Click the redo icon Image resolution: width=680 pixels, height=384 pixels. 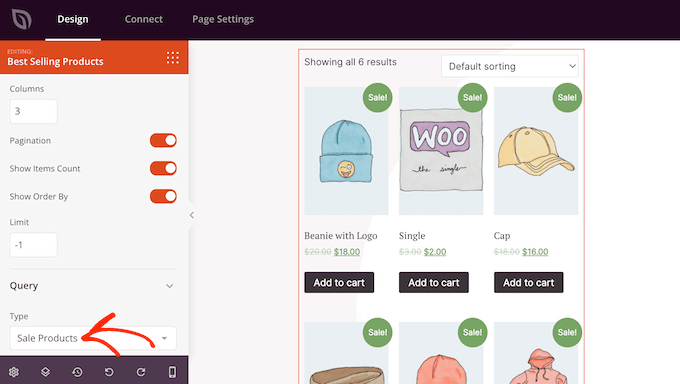pos(141,372)
